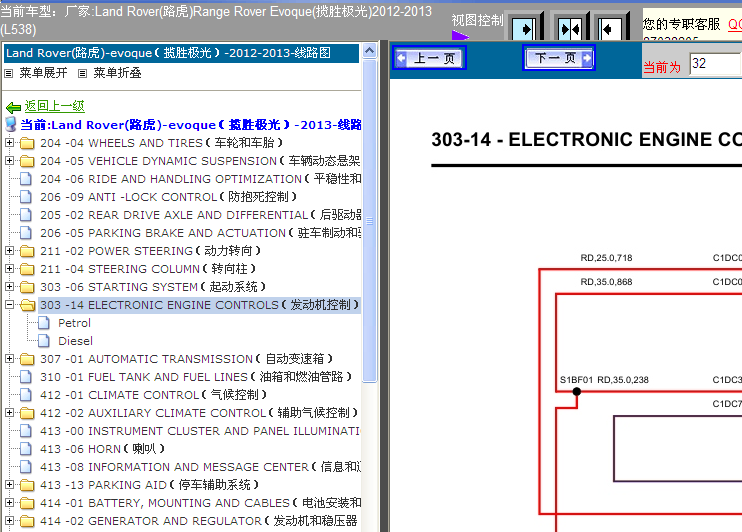742x532 pixels.
Task: Collapse the 303-14 Electronic Engine Controls node
Action: (9, 304)
